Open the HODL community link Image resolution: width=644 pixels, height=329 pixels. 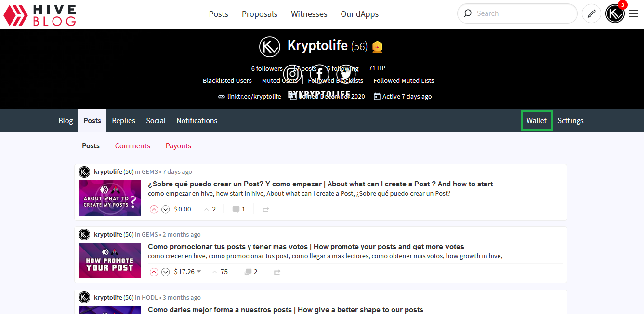150,298
